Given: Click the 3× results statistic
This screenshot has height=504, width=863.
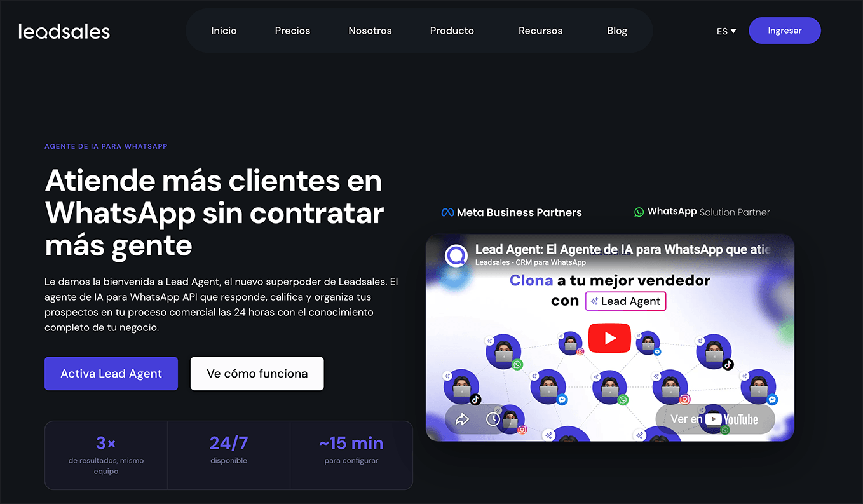Looking at the screenshot, I should [106, 455].
